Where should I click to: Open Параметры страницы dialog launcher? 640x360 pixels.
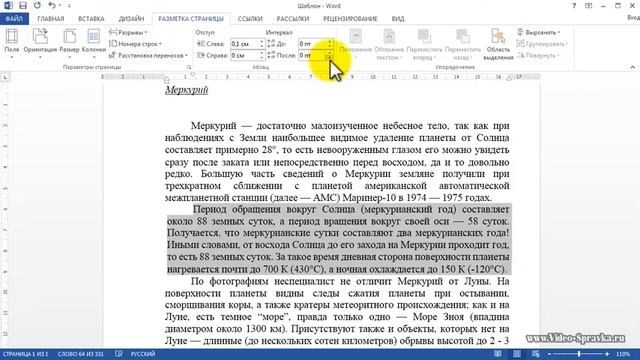[189, 67]
